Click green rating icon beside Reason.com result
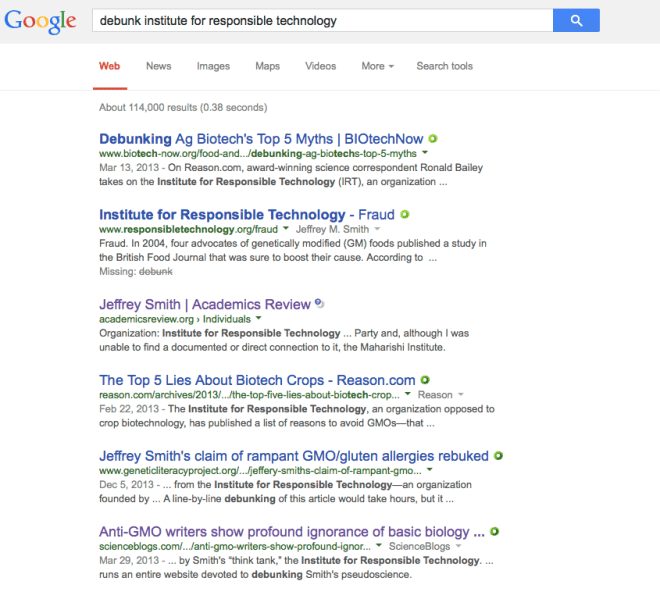This screenshot has width=660, height=599. (x=425, y=380)
